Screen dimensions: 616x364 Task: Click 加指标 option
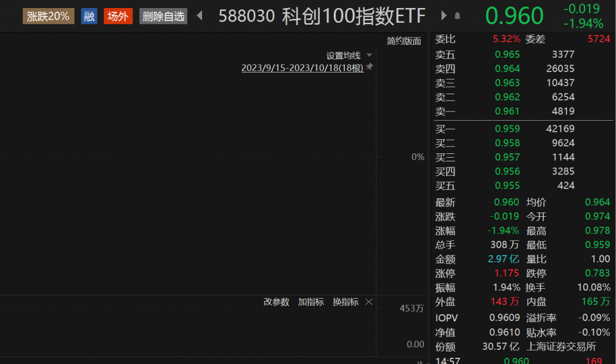310,302
